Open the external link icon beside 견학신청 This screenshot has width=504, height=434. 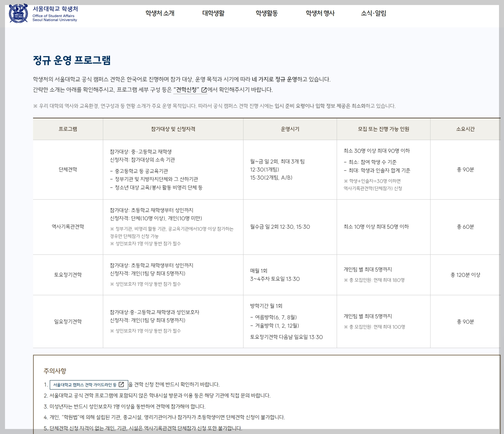204,89
